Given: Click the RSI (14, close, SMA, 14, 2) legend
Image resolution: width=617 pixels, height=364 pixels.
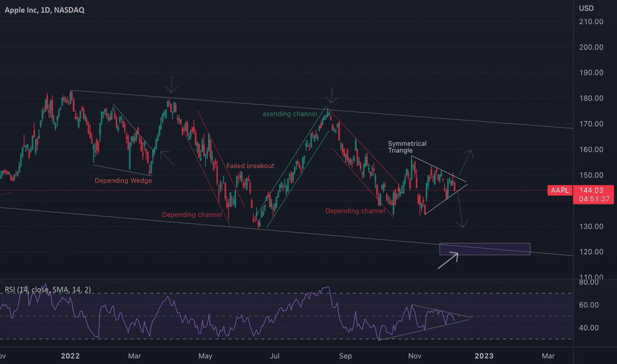Looking at the screenshot, I should click(x=48, y=290).
